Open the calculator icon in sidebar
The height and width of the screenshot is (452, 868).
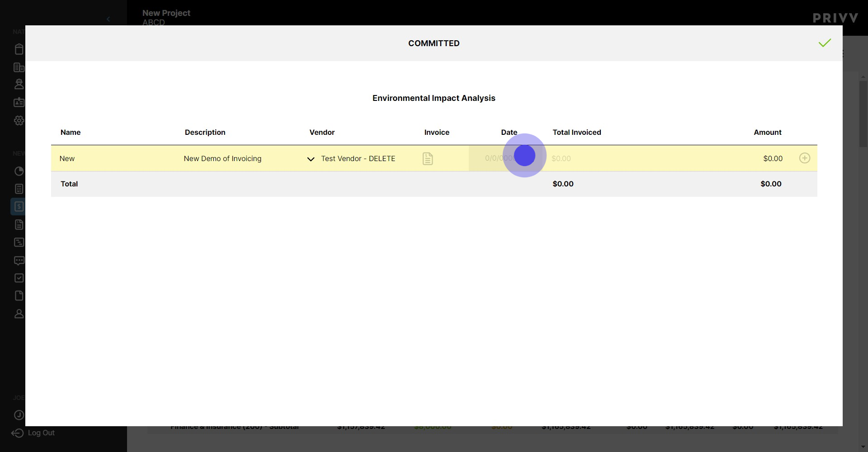pyautogui.click(x=19, y=189)
